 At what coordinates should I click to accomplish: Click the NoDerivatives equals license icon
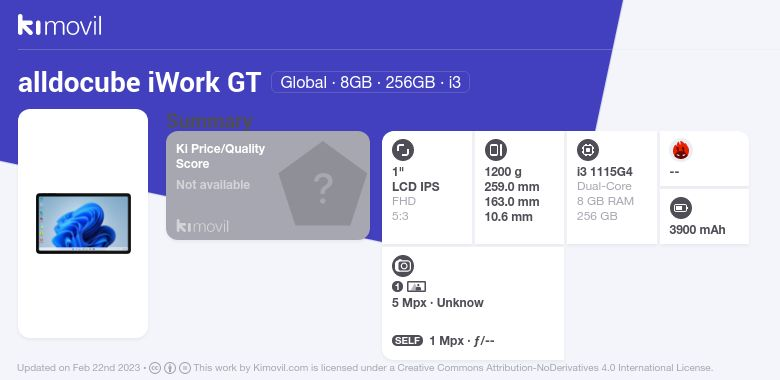point(185,368)
